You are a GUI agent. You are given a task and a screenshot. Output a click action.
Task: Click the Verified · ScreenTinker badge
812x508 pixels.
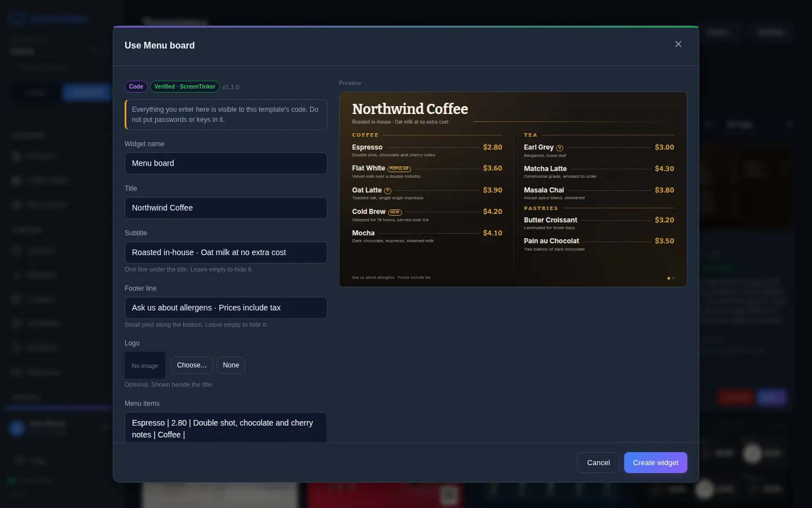185,86
